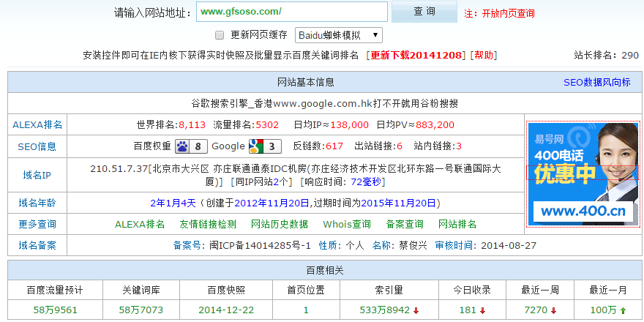Click red down arrow beside 181
644x322 pixels.
pyautogui.click(x=482, y=310)
